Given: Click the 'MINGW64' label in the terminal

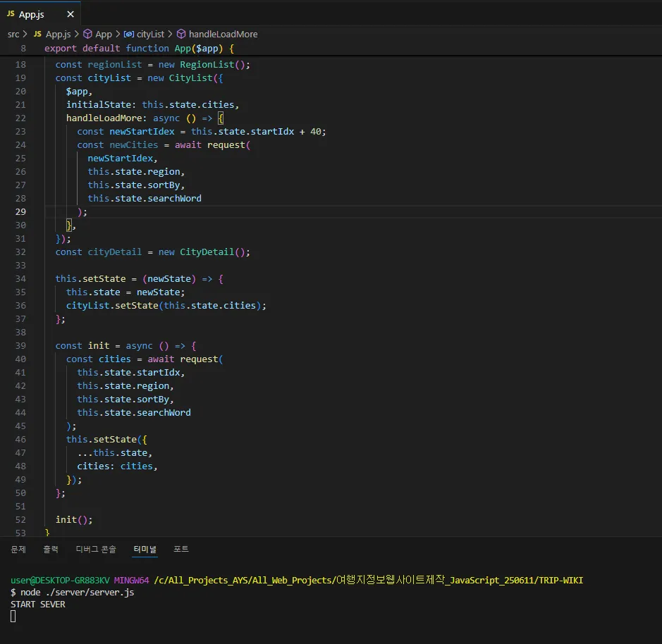Looking at the screenshot, I should [x=131, y=581].
